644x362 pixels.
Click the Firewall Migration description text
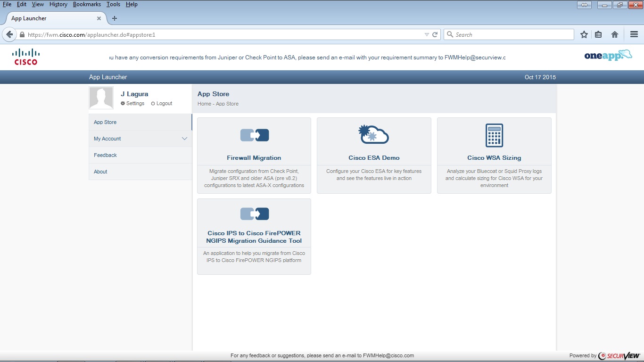pyautogui.click(x=254, y=178)
